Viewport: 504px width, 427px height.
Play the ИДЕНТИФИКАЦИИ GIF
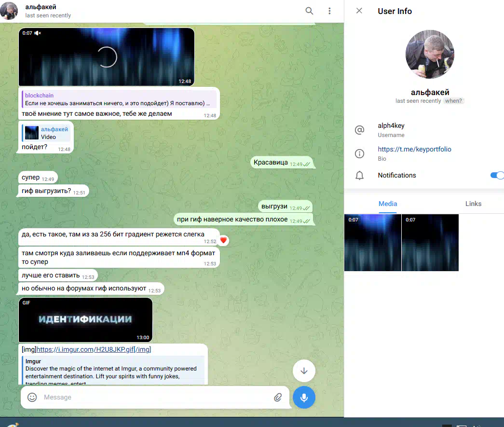click(85, 319)
